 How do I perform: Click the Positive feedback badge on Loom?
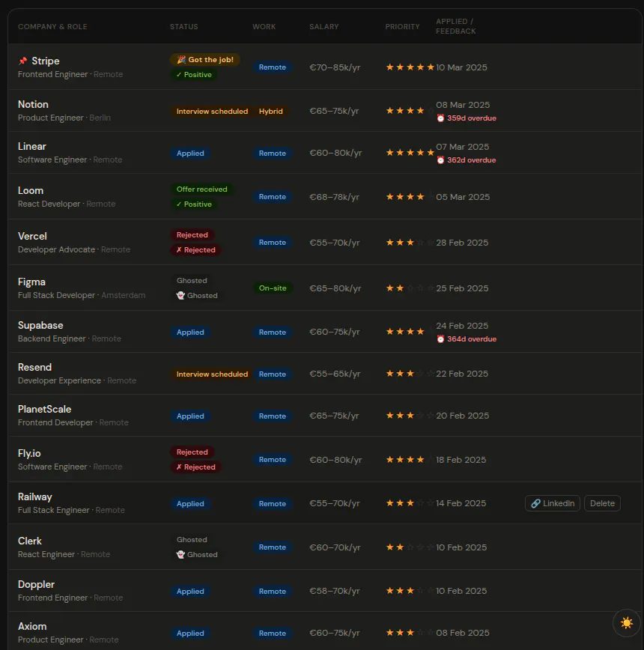tap(194, 204)
